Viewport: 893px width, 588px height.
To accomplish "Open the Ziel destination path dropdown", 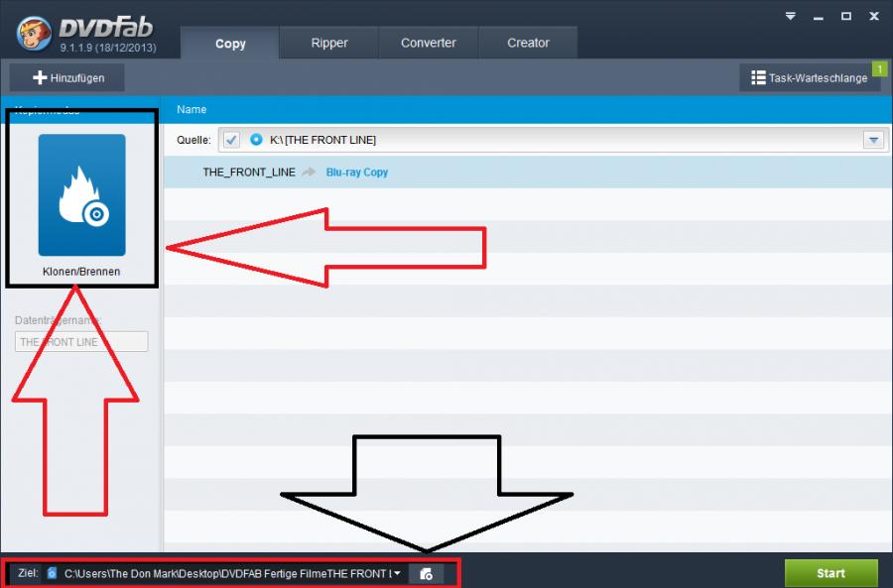I will pyautogui.click(x=397, y=573).
